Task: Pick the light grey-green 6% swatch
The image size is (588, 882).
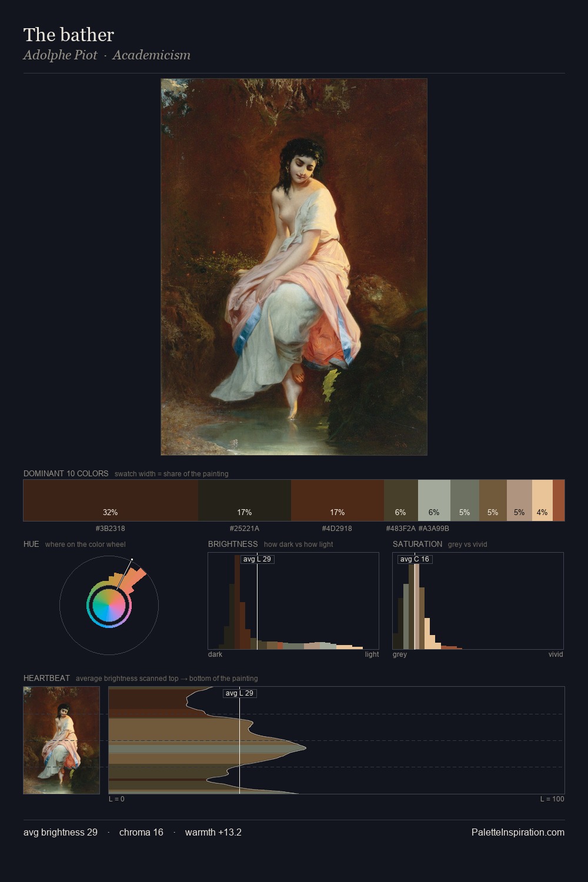Action: 434,500
